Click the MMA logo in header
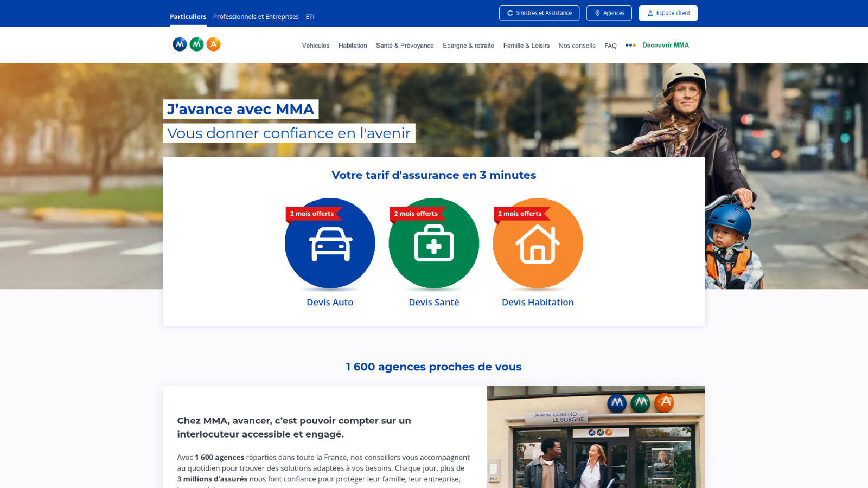The height and width of the screenshot is (488, 868). tap(196, 44)
